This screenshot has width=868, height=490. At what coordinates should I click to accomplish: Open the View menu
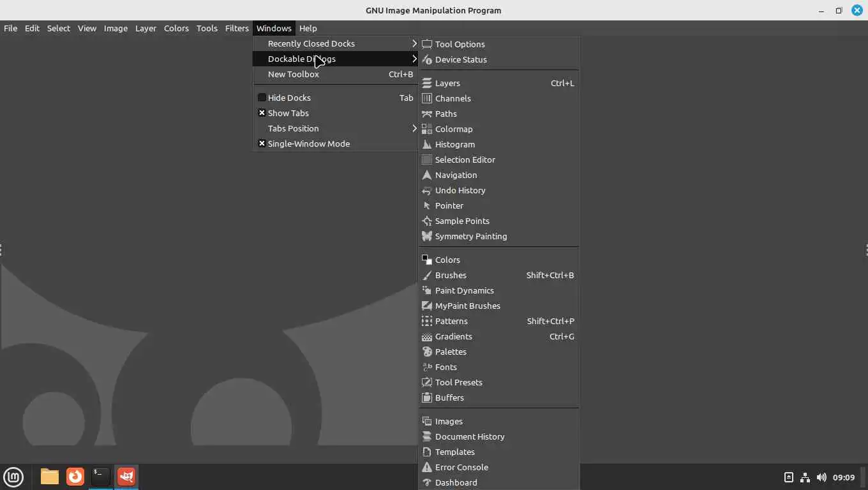(87, 28)
